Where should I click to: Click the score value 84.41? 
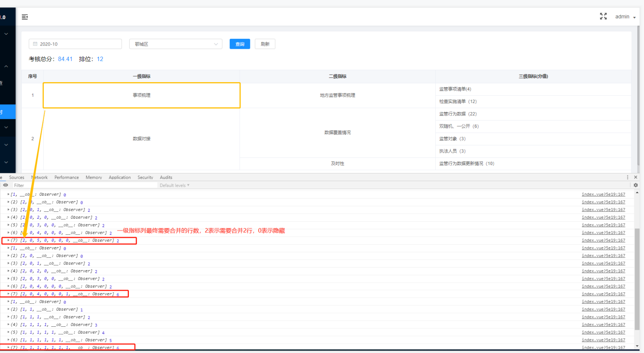[x=65, y=59]
